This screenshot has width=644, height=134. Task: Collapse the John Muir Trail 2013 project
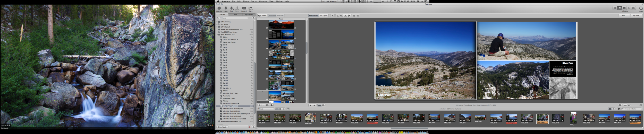click(x=217, y=34)
